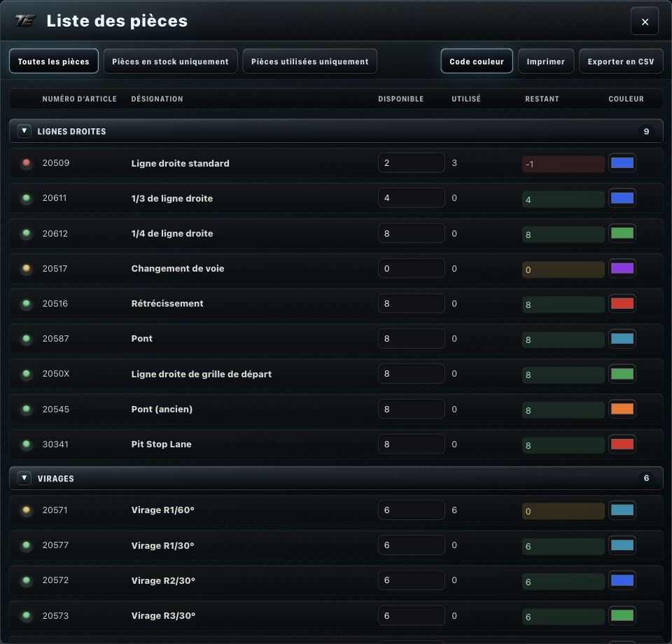Screen dimensions: 672x644
Task: Click Disponible field for 1/3 de ligne droite
Action: pos(412,198)
